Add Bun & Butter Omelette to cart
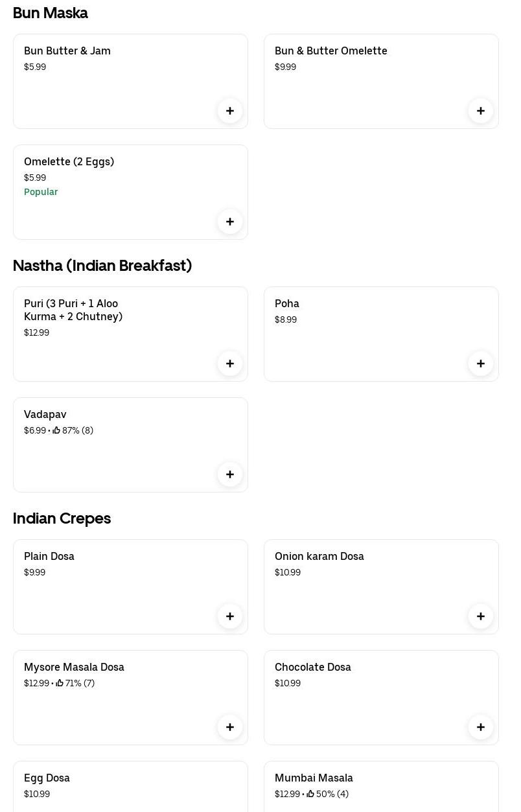The width and height of the screenshot is (521, 812). (481, 111)
